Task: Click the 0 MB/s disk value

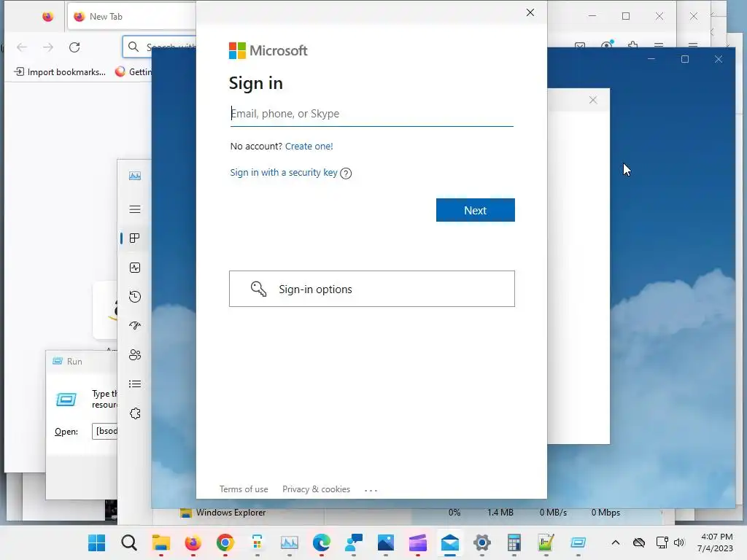Action: coord(553,513)
